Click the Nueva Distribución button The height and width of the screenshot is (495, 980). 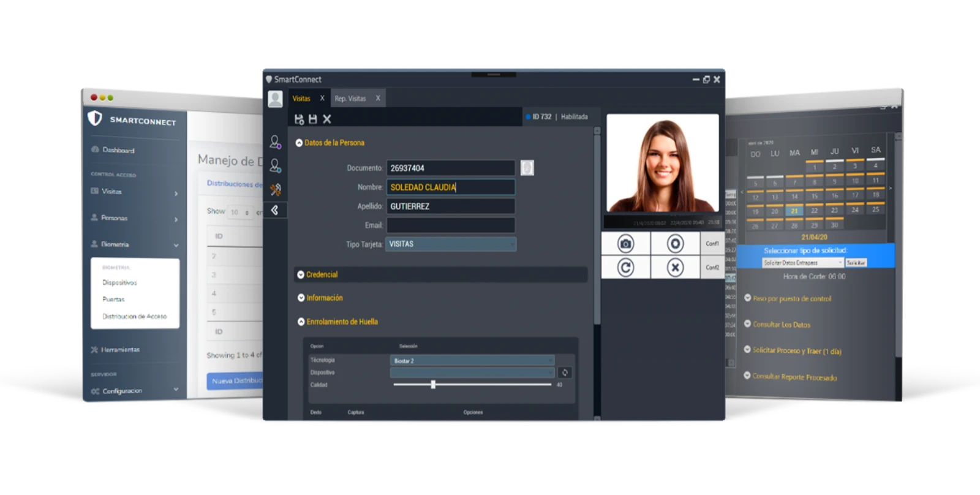click(235, 381)
